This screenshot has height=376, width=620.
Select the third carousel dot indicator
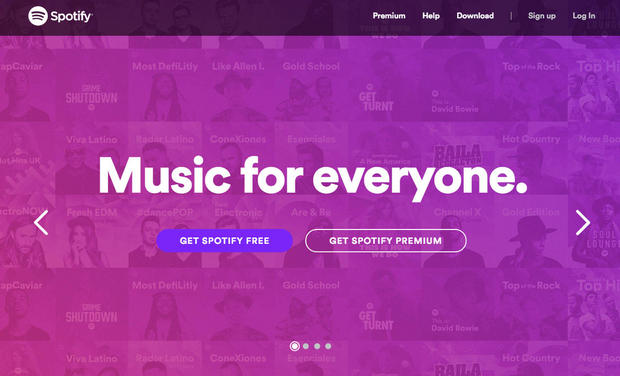click(x=317, y=346)
